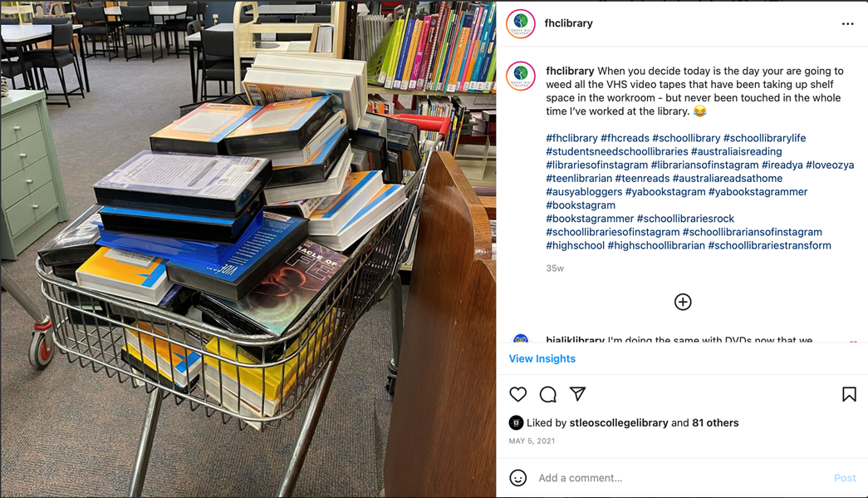Save the post with the bookmark icon
The image size is (868, 498).
pos(849,394)
